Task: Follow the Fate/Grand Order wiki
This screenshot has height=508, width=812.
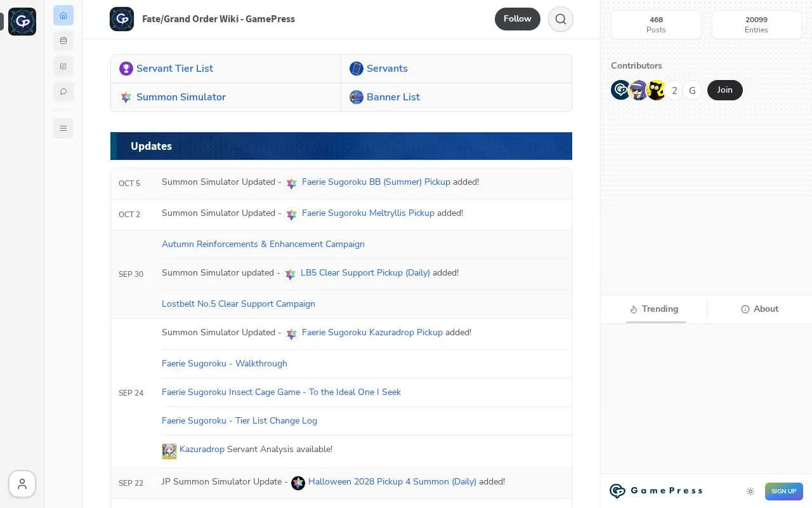Action: point(518,19)
